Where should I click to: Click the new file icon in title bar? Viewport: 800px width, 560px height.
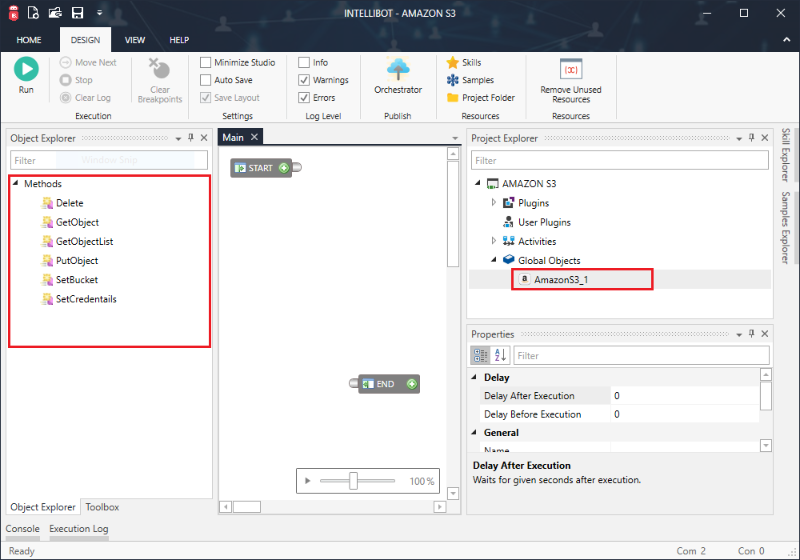(33, 13)
